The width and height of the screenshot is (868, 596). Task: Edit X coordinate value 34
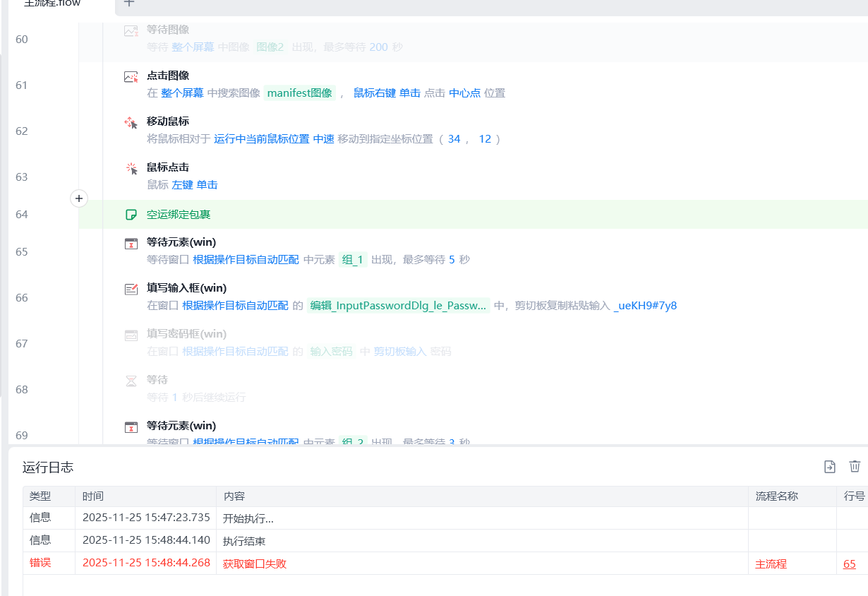(x=454, y=139)
